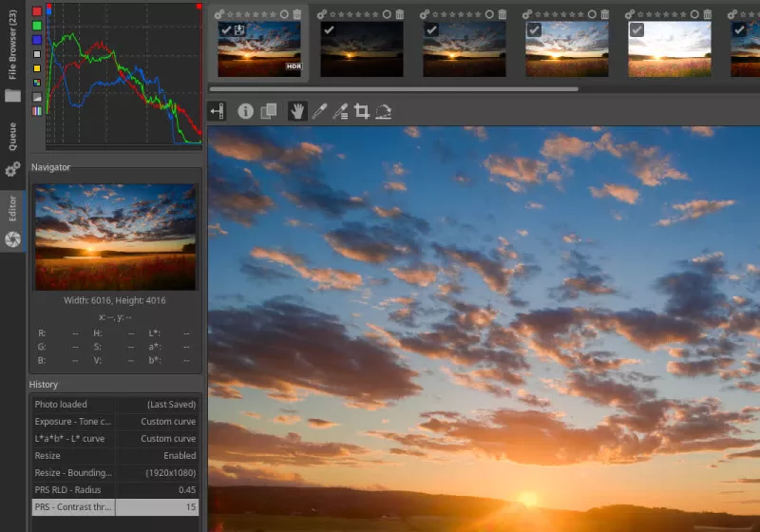
Task: Click the folder icon under File Browser
Action: pos(12,95)
